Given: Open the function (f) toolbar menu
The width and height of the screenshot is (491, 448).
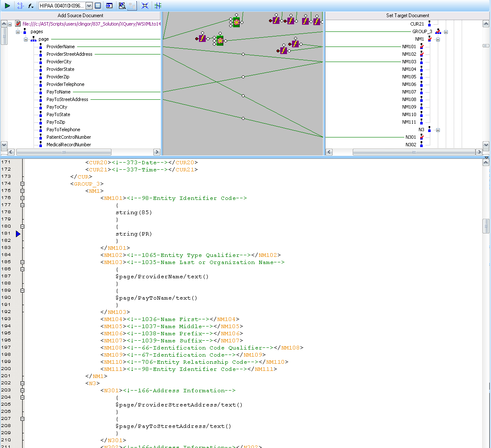Looking at the screenshot, I should [x=31, y=5].
